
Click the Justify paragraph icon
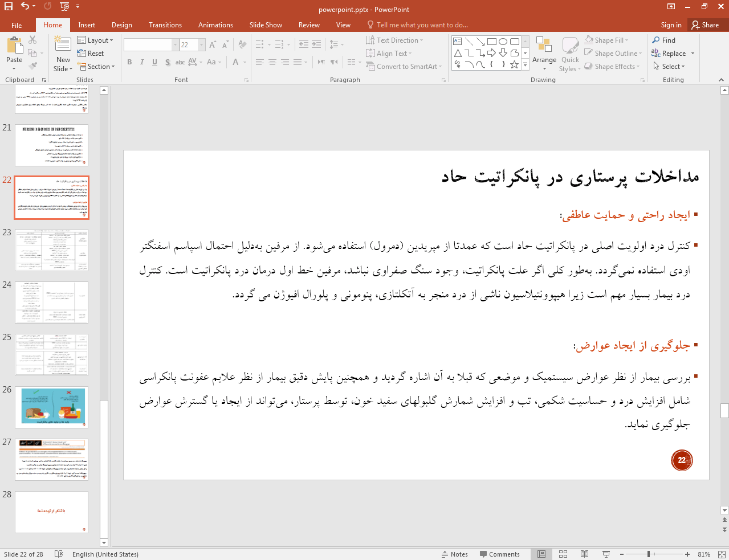coord(298,62)
